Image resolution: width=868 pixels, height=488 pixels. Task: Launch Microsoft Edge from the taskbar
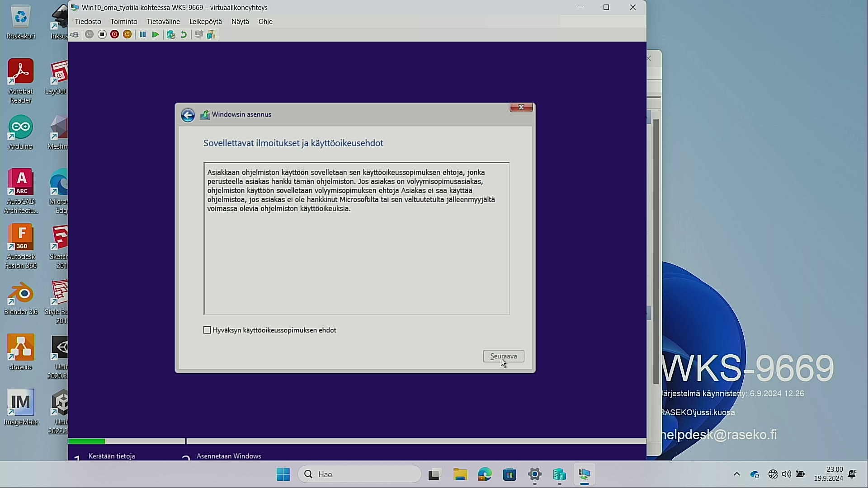pos(485,474)
